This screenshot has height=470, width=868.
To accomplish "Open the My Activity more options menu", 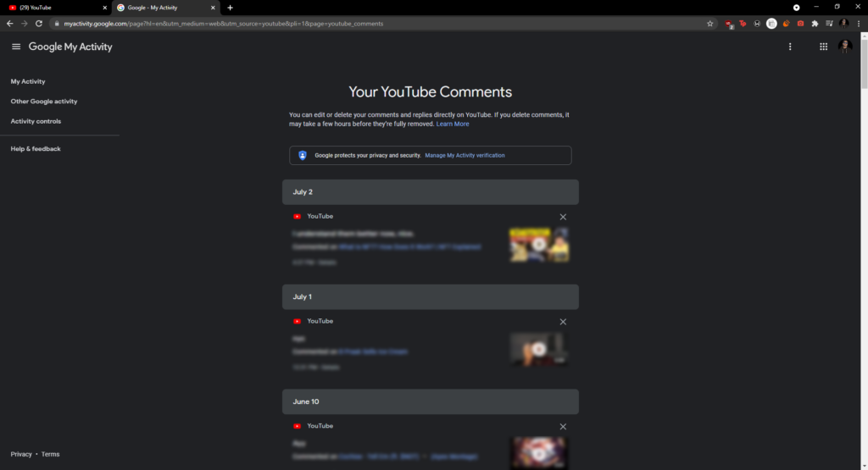I will pos(790,47).
